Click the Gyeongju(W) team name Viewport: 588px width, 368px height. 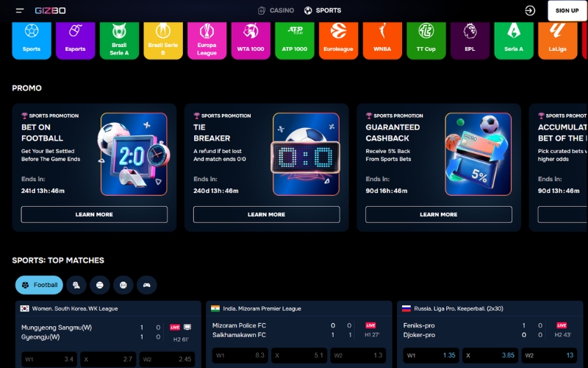point(40,337)
